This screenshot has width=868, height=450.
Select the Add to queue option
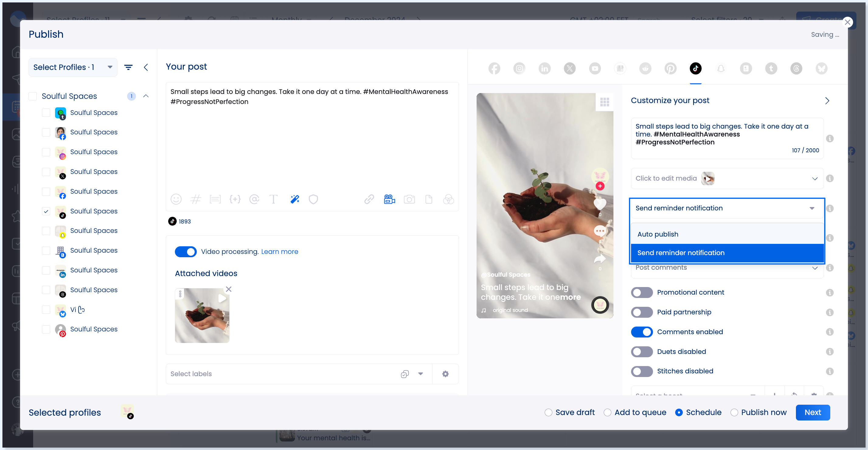[x=607, y=413]
